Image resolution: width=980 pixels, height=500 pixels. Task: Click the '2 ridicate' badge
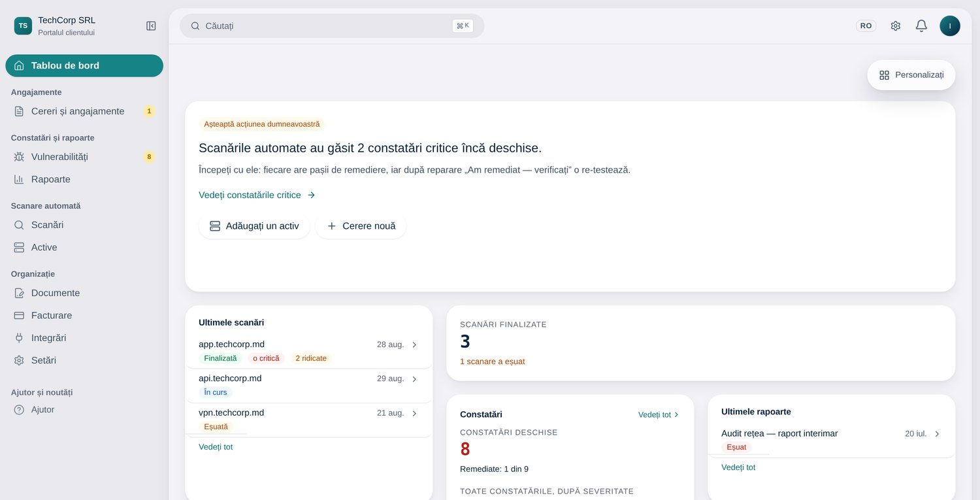click(x=311, y=358)
